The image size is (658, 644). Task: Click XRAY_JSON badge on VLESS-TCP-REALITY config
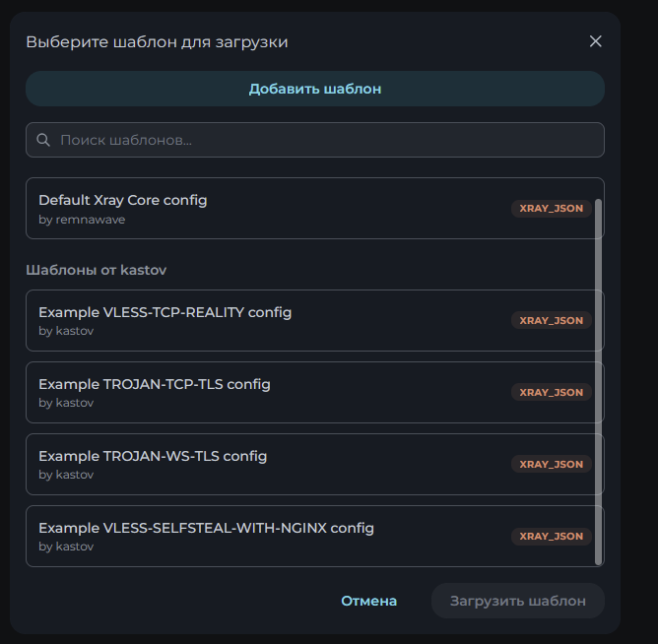coord(552,320)
